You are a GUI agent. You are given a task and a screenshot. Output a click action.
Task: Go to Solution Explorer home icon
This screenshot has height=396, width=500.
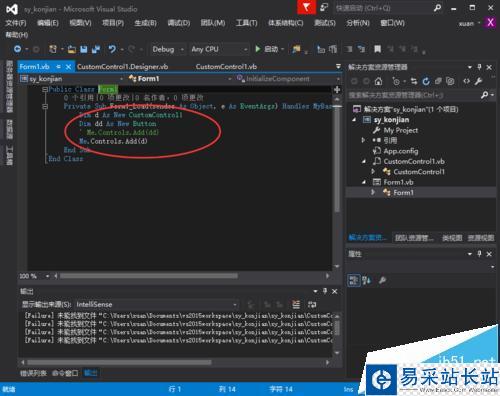378,81
